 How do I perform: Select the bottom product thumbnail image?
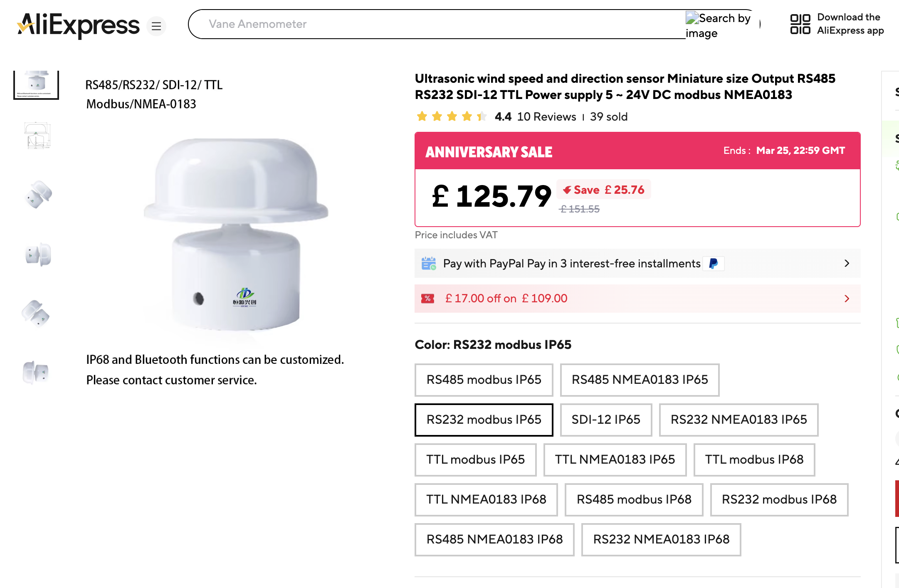(36, 371)
